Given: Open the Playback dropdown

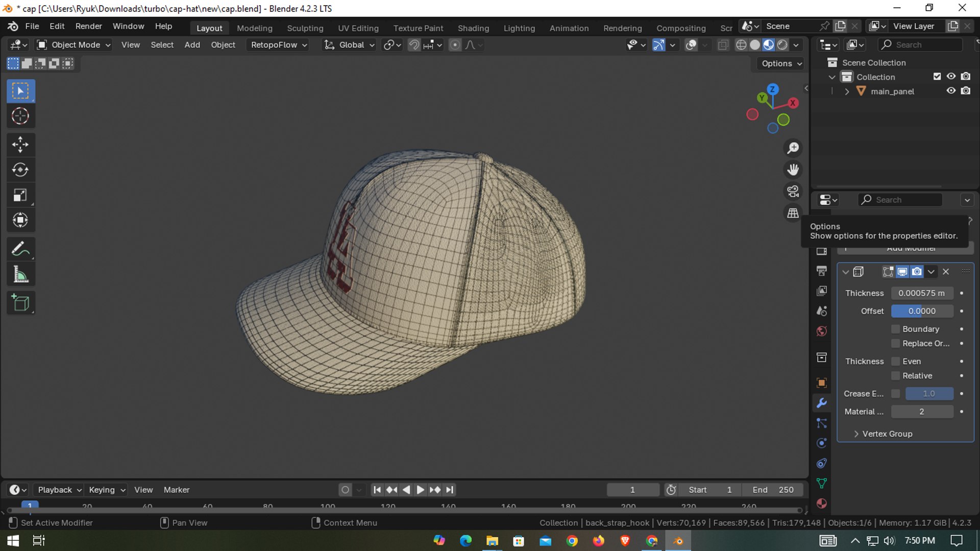Looking at the screenshot, I should (x=59, y=490).
